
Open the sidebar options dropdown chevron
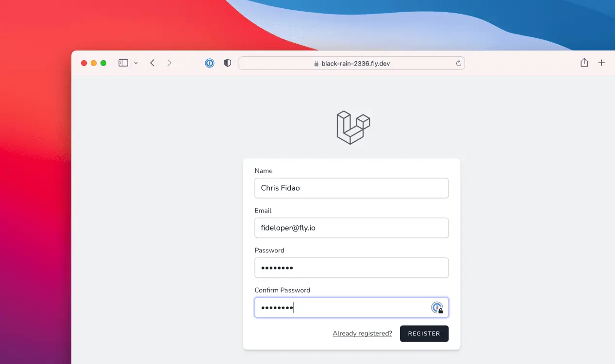pos(136,63)
